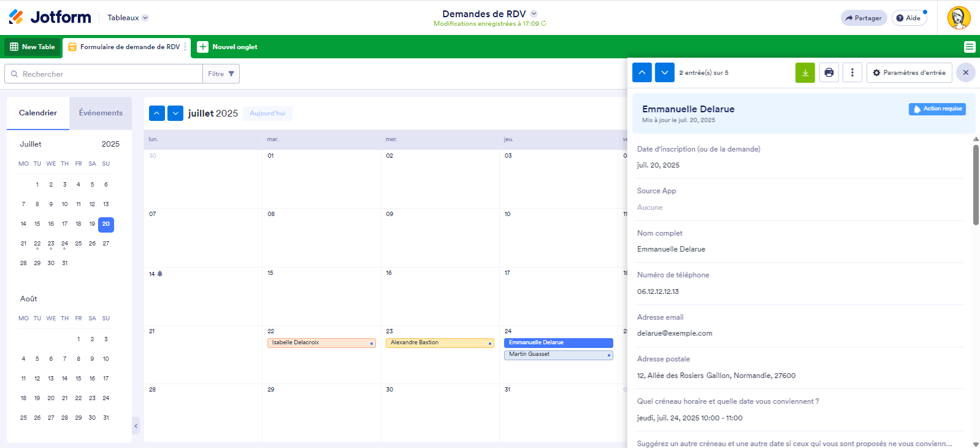The height and width of the screenshot is (448, 980).
Task: Print the current entry
Action: (x=829, y=72)
